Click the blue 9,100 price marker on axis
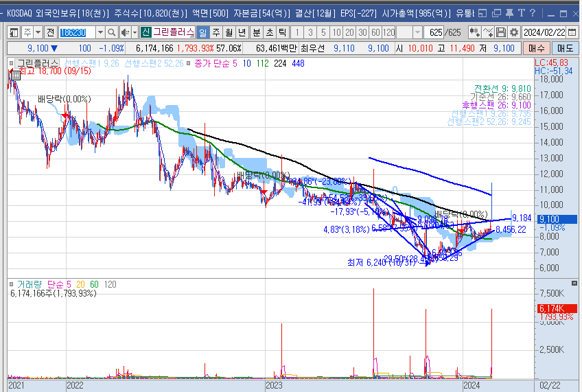The height and width of the screenshot is (392, 582). (557, 220)
